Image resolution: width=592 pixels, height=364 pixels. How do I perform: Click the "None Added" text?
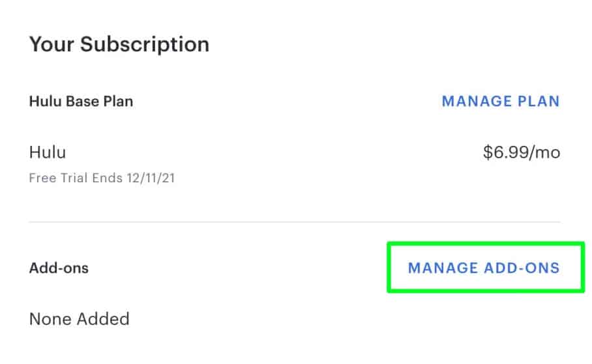[x=79, y=319]
